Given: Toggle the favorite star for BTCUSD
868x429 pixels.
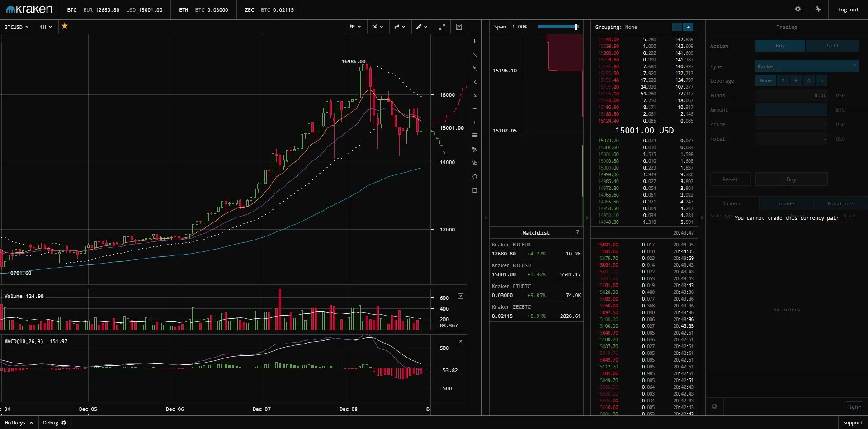Looking at the screenshot, I should click(65, 26).
